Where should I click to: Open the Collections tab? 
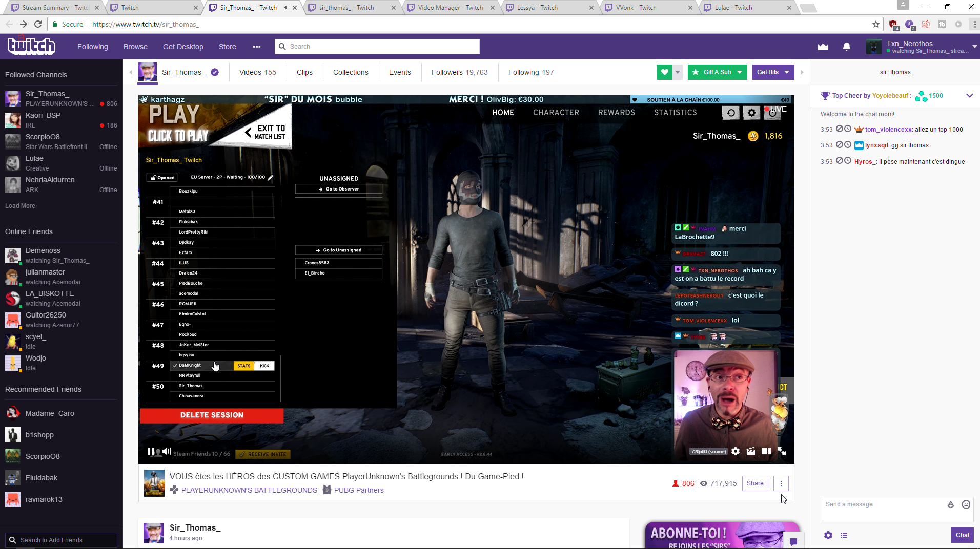tap(351, 72)
